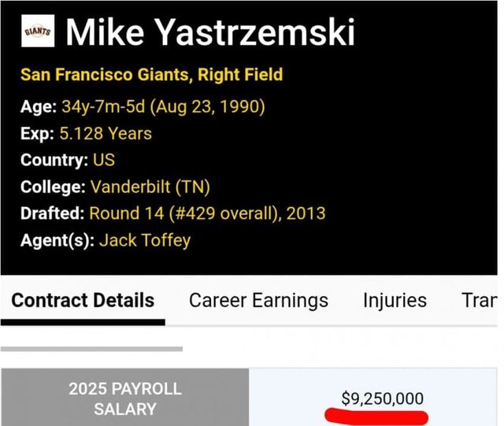Click the Right Field position text
This screenshot has width=504, height=426.
[240, 76]
